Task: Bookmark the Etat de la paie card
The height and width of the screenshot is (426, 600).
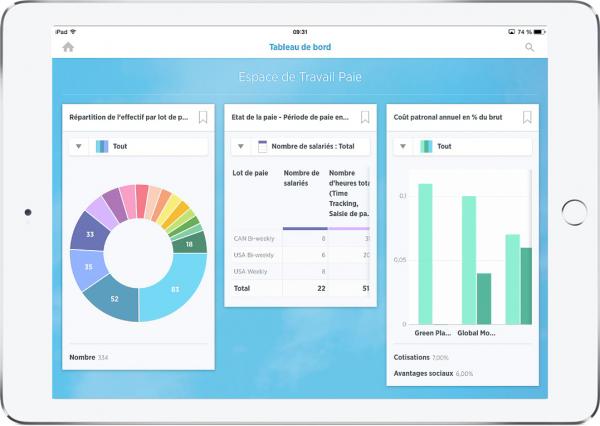Action: [x=365, y=117]
